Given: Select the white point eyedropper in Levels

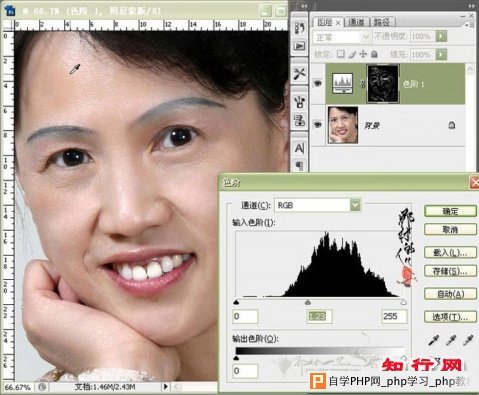Looking at the screenshot, I should (468, 340).
